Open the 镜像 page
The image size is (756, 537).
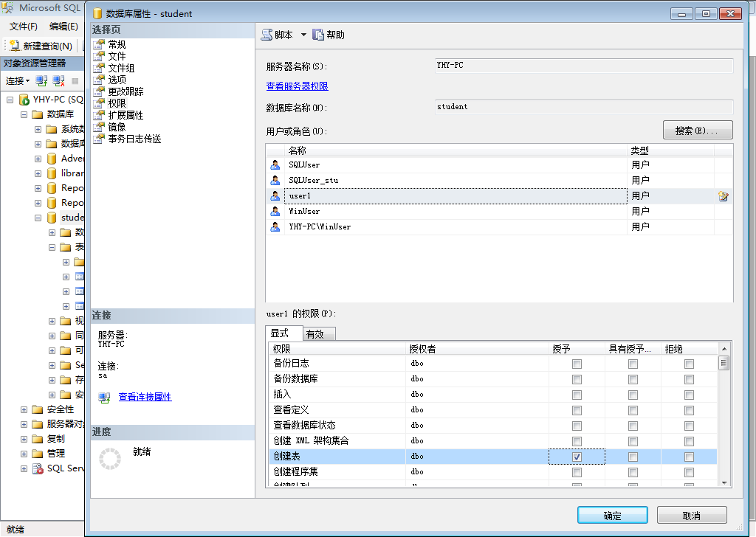click(117, 127)
